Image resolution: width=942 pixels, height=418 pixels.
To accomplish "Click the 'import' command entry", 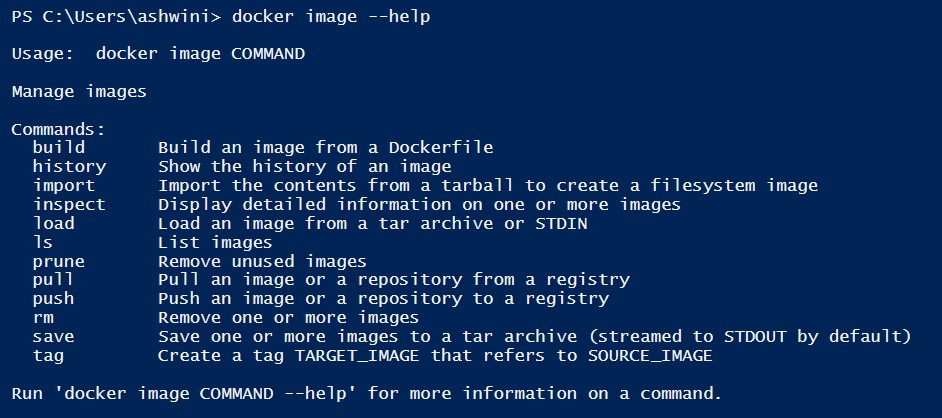I will [64, 186].
